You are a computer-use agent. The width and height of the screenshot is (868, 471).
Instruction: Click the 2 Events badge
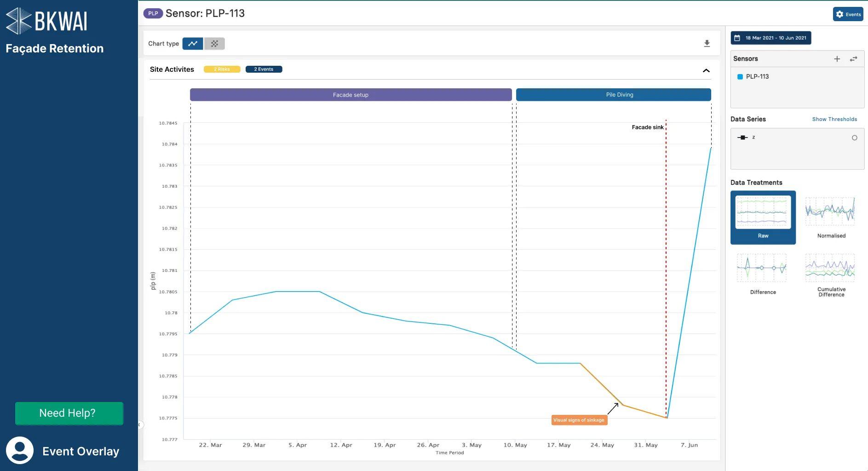(x=264, y=69)
